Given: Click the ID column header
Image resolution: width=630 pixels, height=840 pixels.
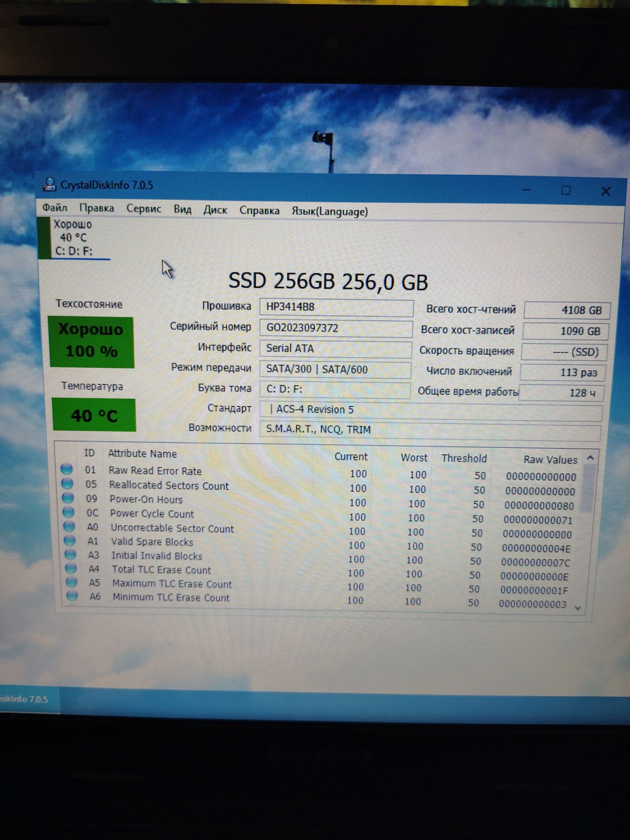Looking at the screenshot, I should pyautogui.click(x=89, y=452).
